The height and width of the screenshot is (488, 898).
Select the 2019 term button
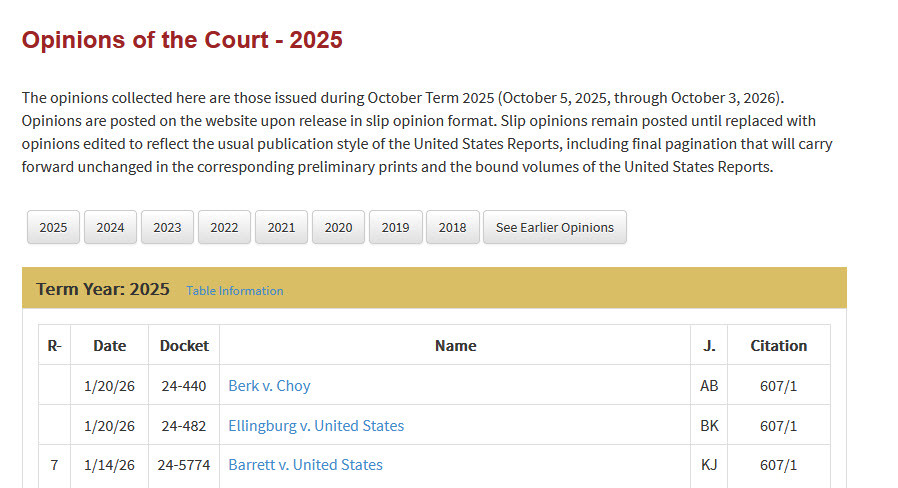coord(395,227)
